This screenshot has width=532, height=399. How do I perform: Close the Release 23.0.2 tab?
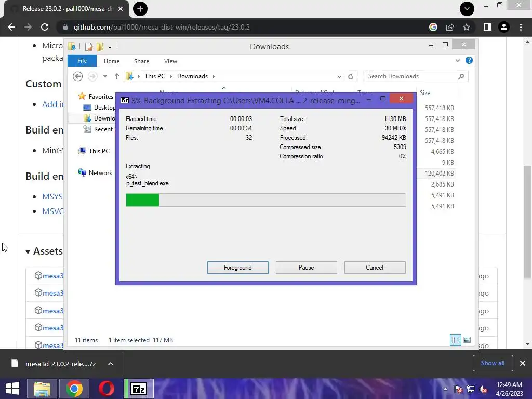[x=121, y=9]
